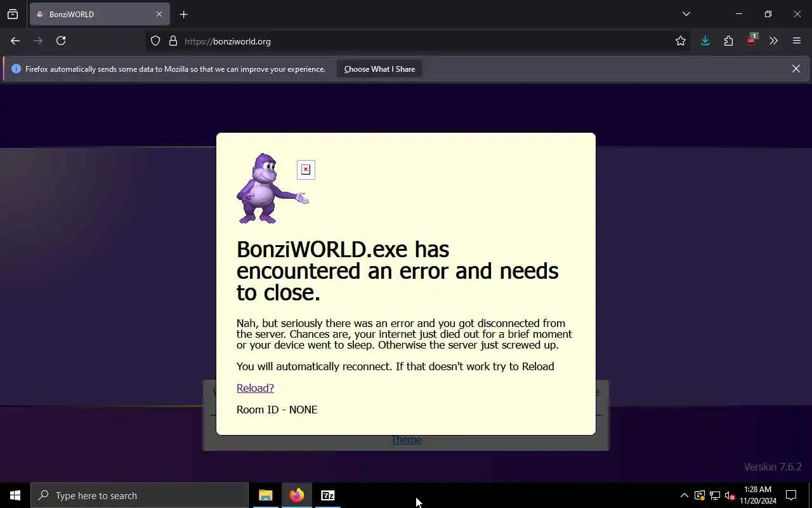Open a new browser tab
The width and height of the screenshot is (812, 508).
click(x=183, y=14)
